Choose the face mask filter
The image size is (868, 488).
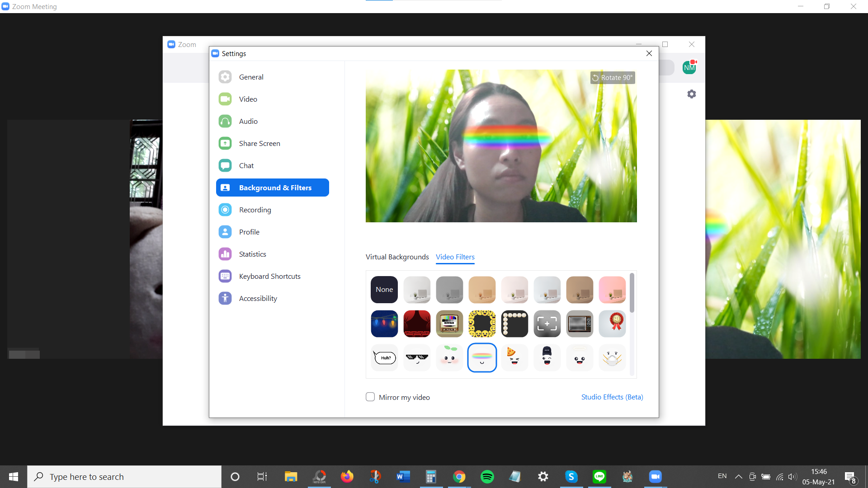(612, 358)
